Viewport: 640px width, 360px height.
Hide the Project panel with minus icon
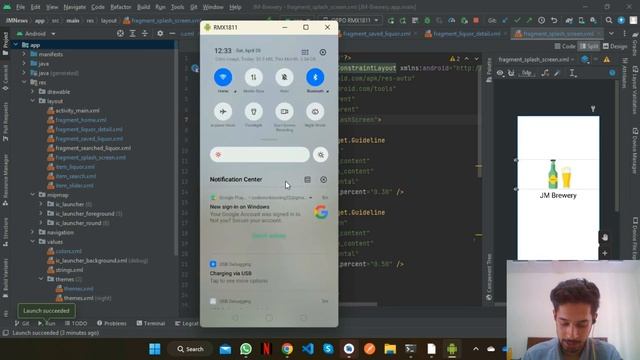(x=172, y=34)
